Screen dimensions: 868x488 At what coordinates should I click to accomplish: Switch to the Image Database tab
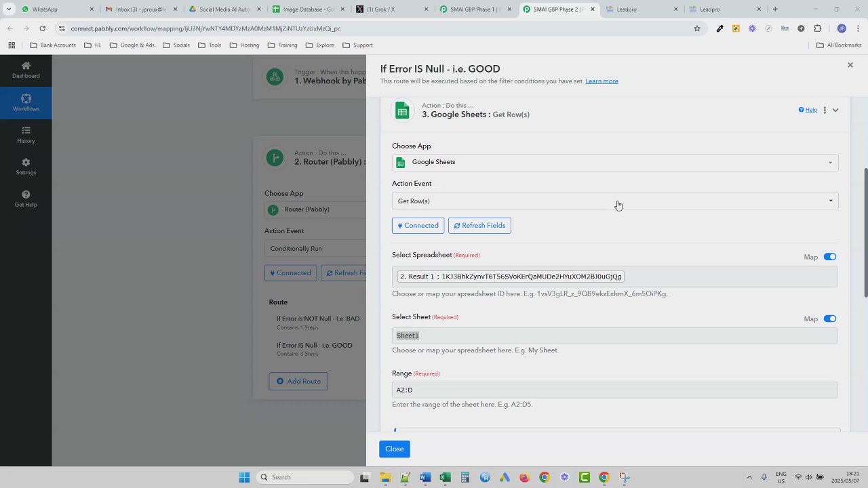[x=309, y=9]
